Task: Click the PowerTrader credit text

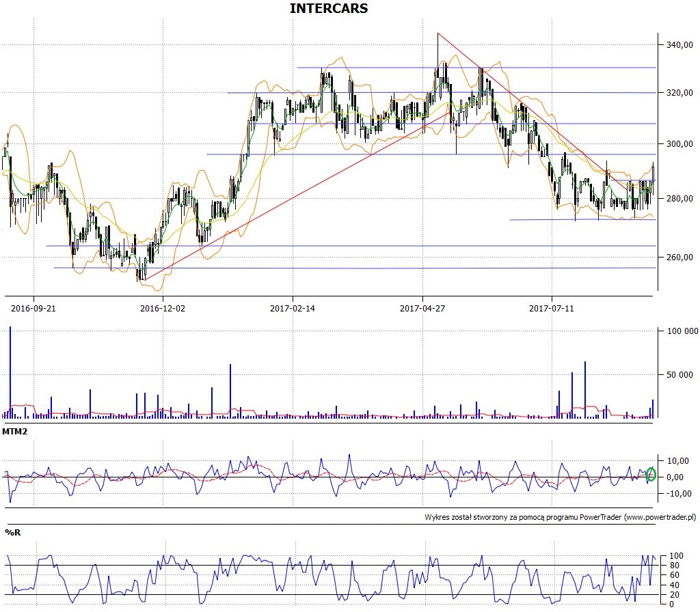Action: pyautogui.click(x=561, y=517)
